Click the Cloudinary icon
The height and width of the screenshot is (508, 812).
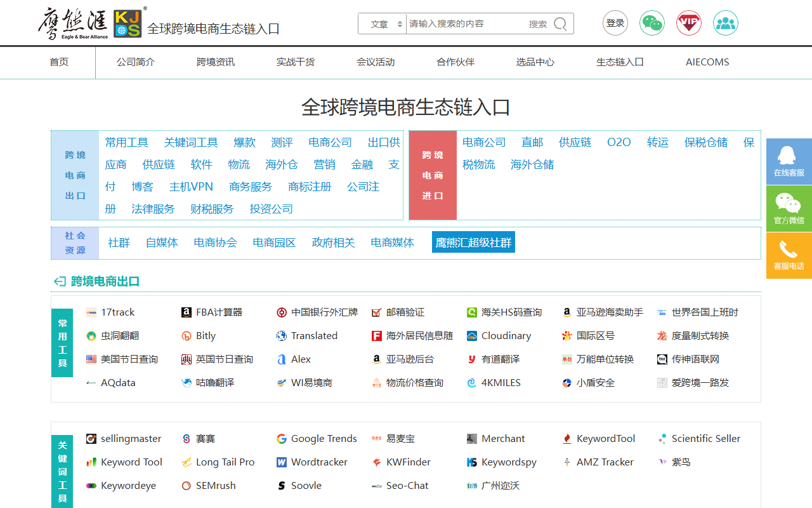click(x=472, y=336)
